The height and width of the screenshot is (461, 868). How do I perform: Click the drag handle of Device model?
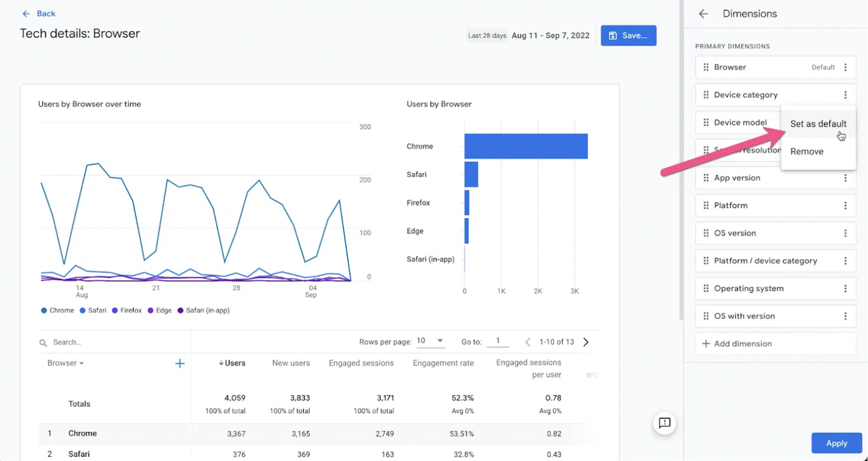click(706, 123)
